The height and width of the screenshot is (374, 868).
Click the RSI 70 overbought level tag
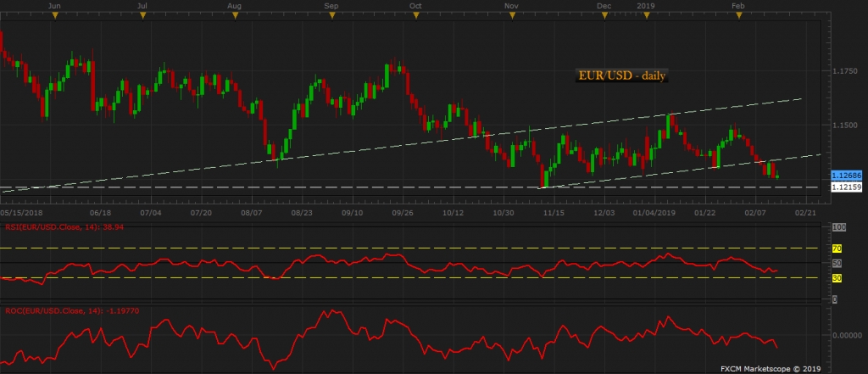click(x=837, y=248)
